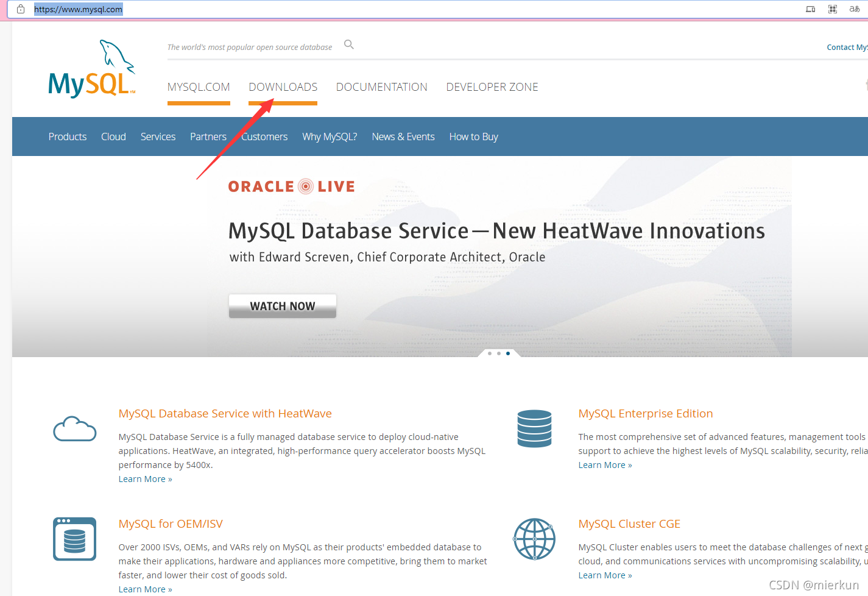Click the ORACLE LIVE banner logo
Image resolution: width=868 pixels, height=596 pixels.
pyautogui.click(x=291, y=186)
